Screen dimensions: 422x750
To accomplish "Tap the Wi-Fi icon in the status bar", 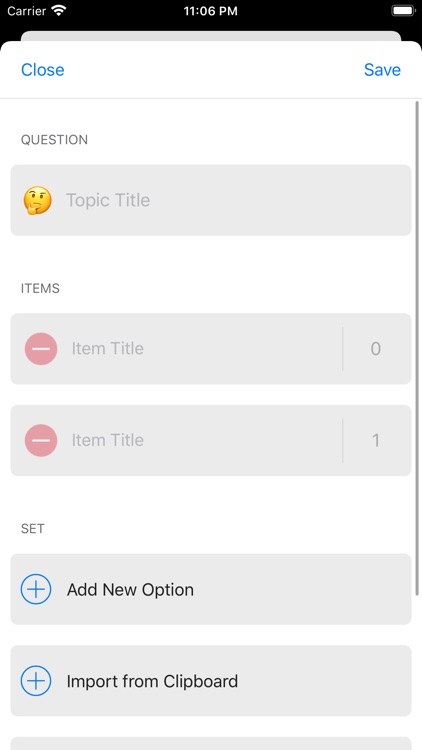I will point(59,11).
